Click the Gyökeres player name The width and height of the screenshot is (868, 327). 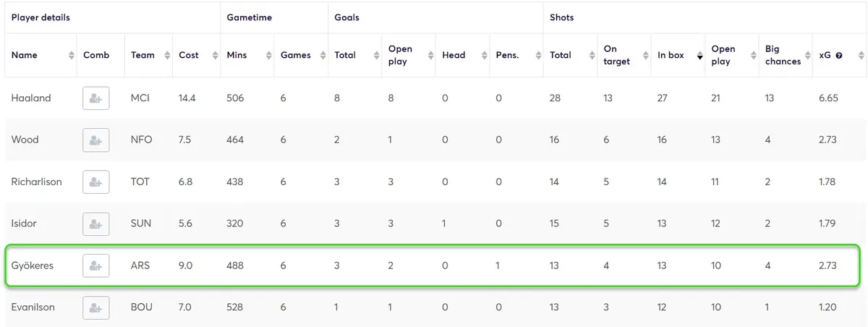pyautogui.click(x=33, y=266)
